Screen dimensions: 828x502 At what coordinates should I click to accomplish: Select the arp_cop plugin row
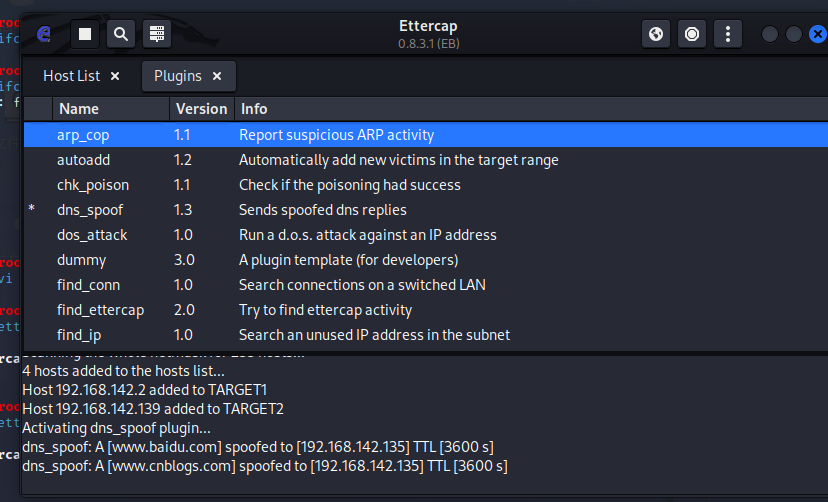[82, 135]
